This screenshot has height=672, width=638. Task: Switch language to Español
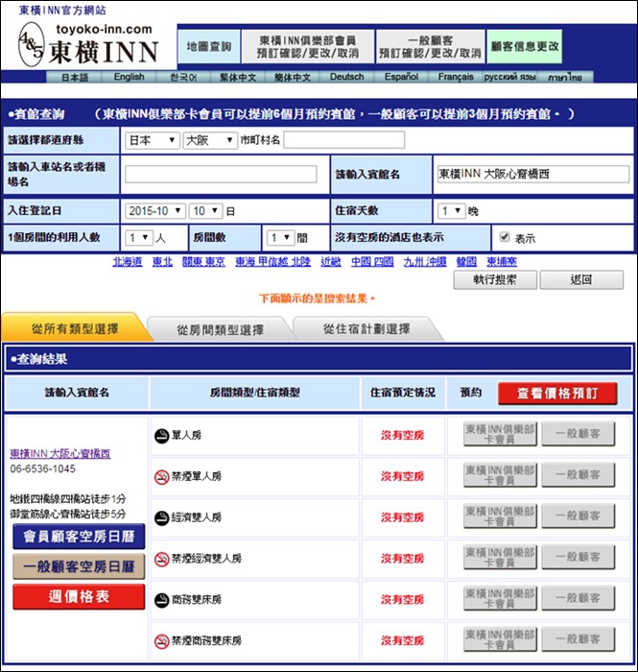pos(401,77)
